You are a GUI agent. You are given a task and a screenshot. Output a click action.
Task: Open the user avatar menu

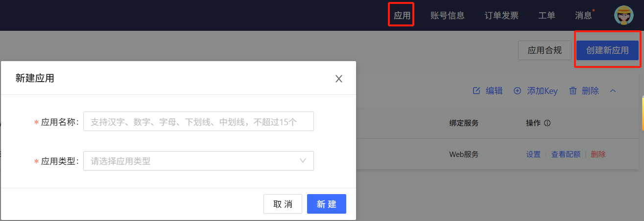624,15
